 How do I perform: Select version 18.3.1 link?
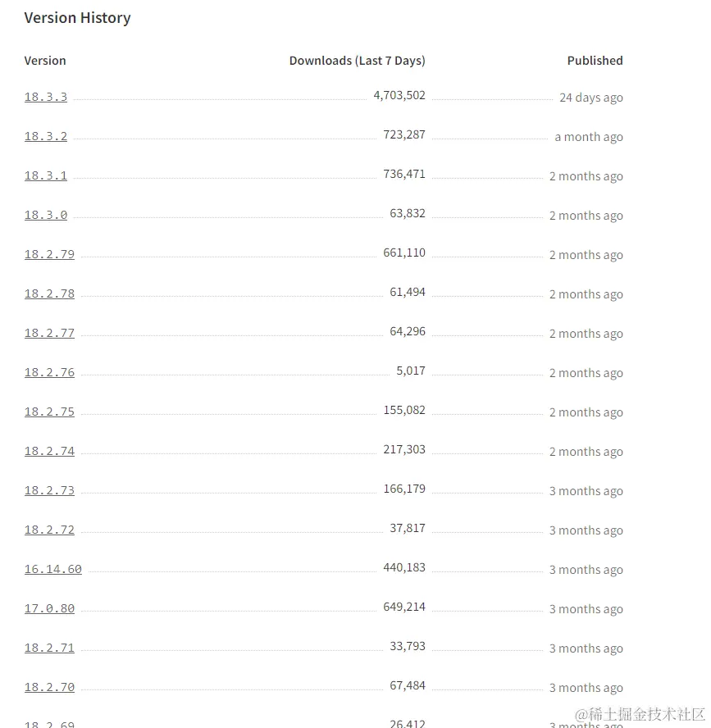tap(45, 176)
